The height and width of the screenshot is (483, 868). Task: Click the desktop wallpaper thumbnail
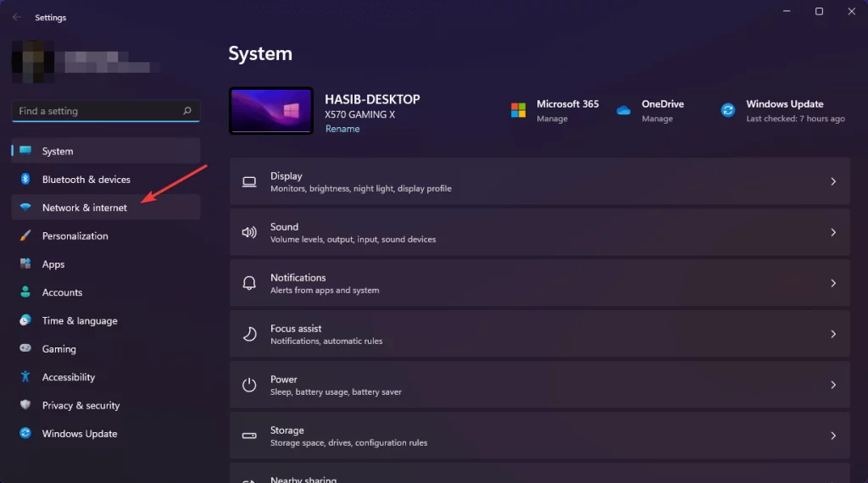tap(271, 111)
